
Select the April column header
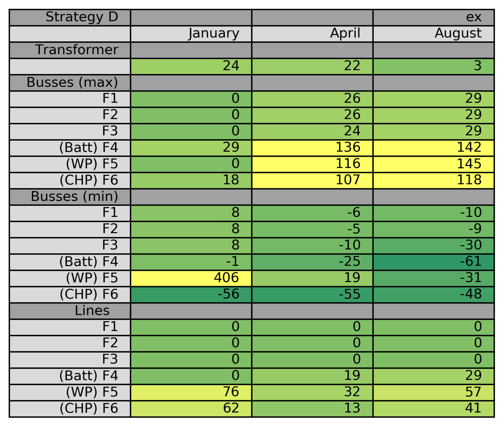point(312,34)
